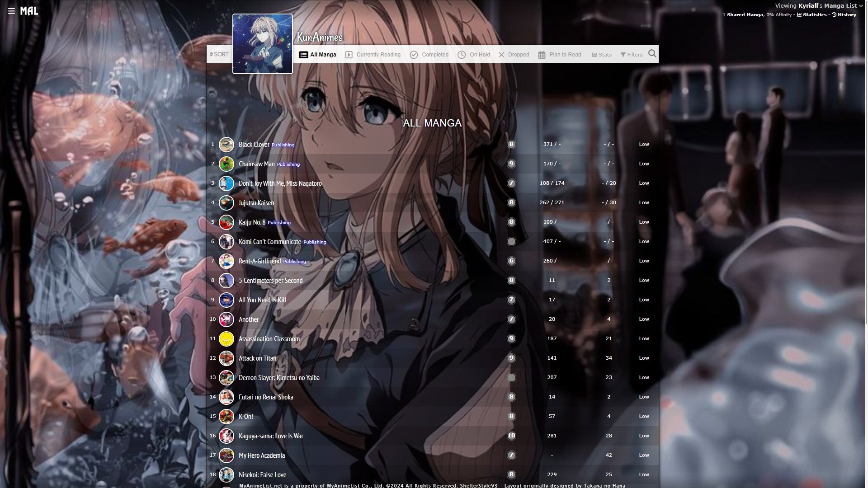Open the Assassination Classroom title
Screen dimensions: 868x488
(x=269, y=339)
